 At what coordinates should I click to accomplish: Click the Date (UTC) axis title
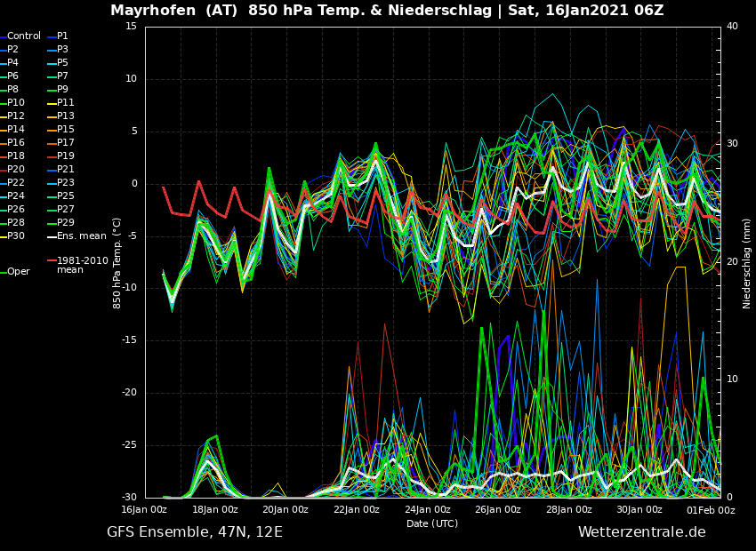[x=431, y=523]
